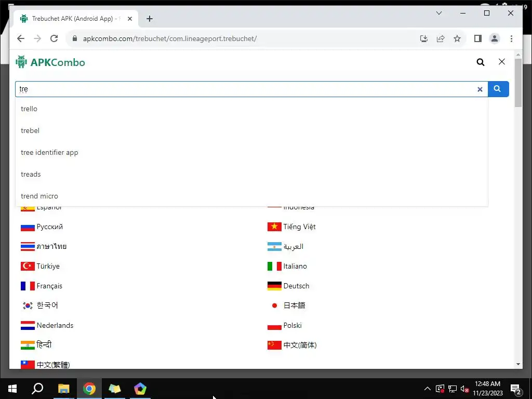The image size is (532, 399).
Task: Open Chrome three-dot menu
Action: pyautogui.click(x=511, y=38)
